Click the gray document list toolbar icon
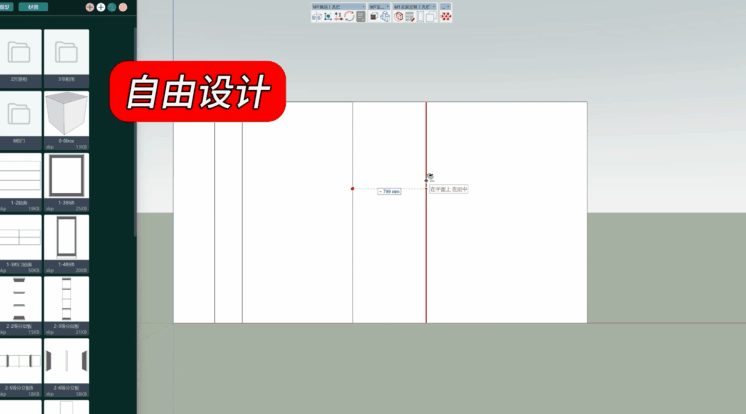The height and width of the screenshot is (414, 746). tap(361, 17)
